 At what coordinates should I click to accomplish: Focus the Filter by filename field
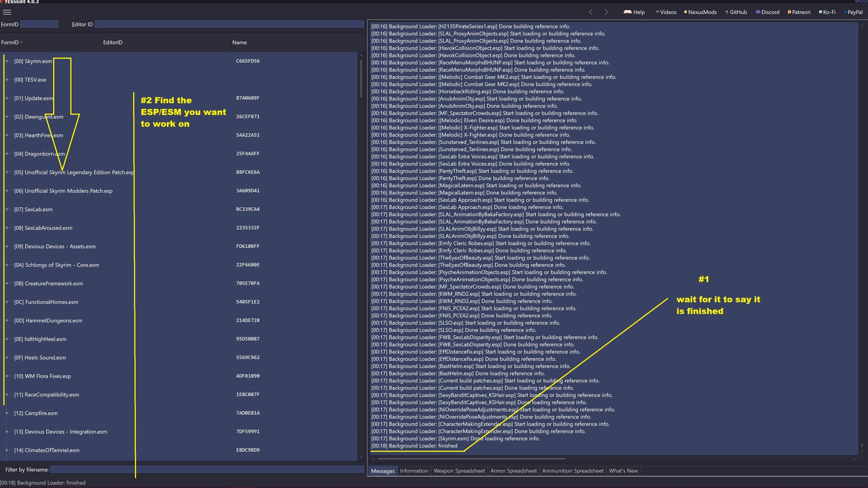click(x=207, y=470)
